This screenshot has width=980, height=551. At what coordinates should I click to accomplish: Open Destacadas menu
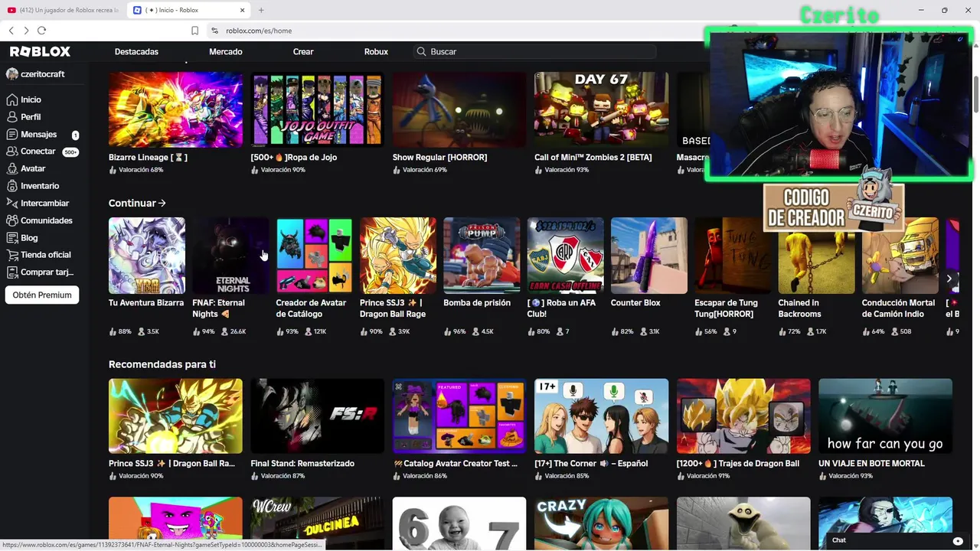[x=136, y=51]
